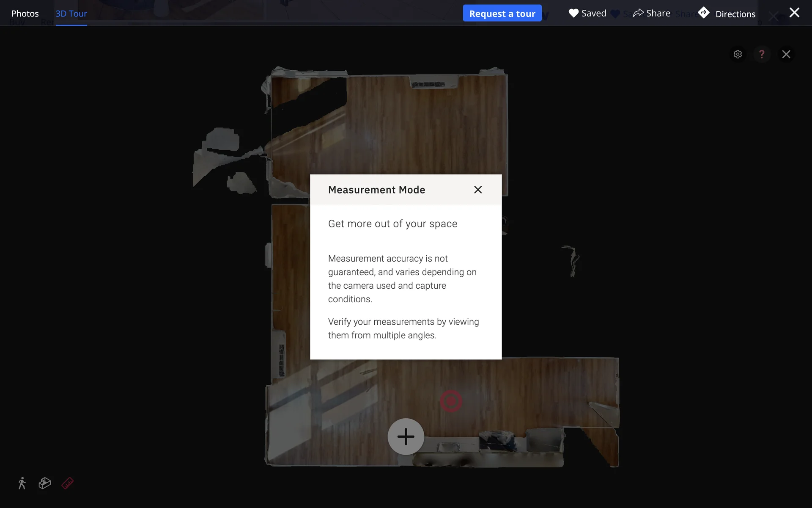Toggle the red ruler measurement tool
This screenshot has height=508, width=812.
pos(68,483)
